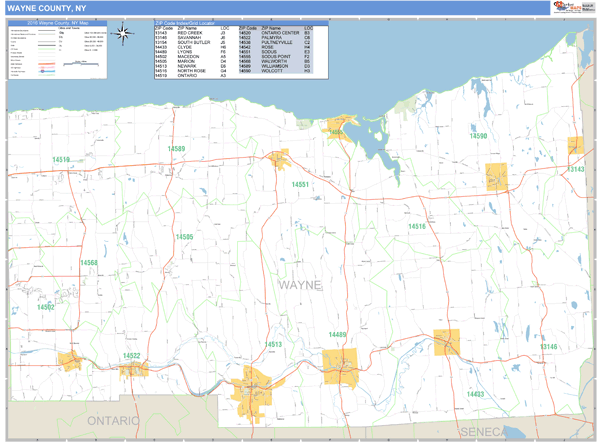Click the RED CREEK row in ZIP index
This screenshot has height=442, width=600.
[190, 33]
